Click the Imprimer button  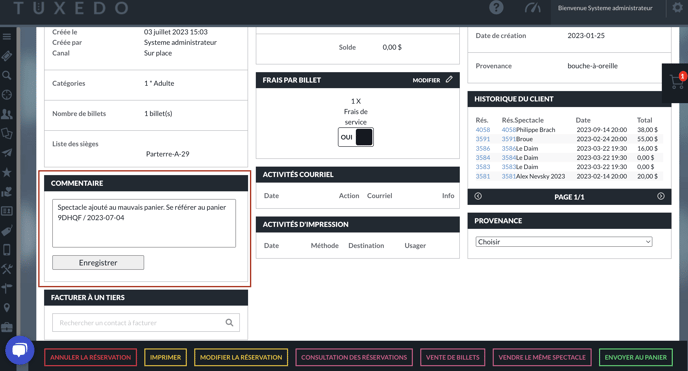[x=165, y=357]
